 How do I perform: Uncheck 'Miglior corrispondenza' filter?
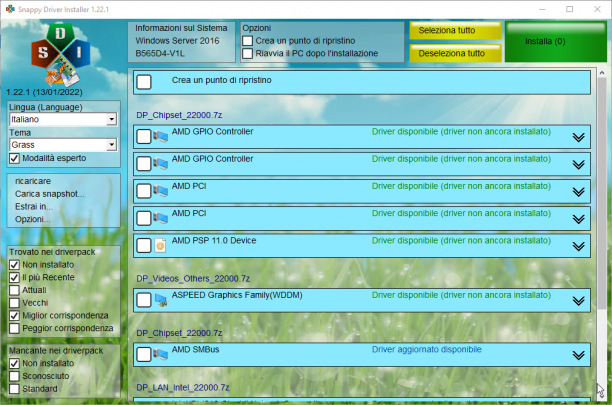[x=14, y=316]
